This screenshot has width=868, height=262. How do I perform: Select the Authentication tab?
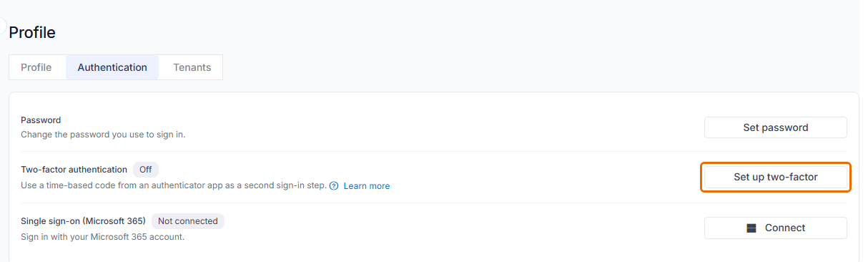click(x=112, y=67)
